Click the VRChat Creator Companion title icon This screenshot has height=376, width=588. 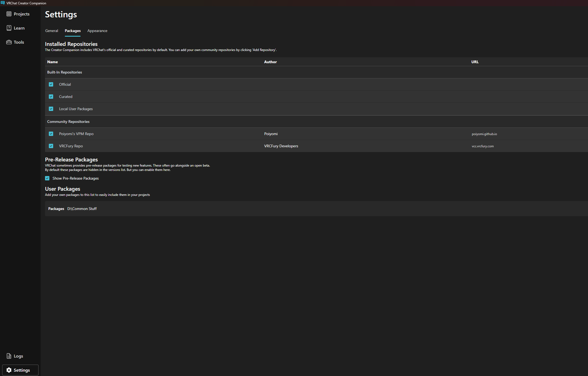(3, 3)
